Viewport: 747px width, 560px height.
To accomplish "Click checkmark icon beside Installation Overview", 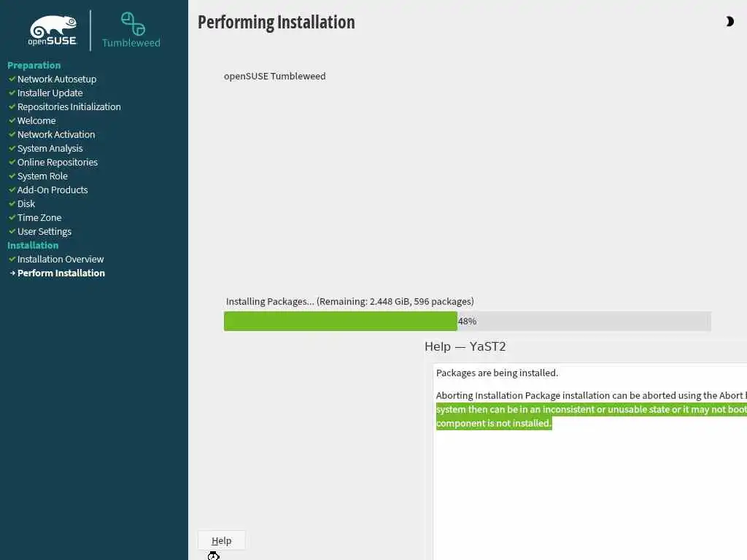I will [x=12, y=259].
